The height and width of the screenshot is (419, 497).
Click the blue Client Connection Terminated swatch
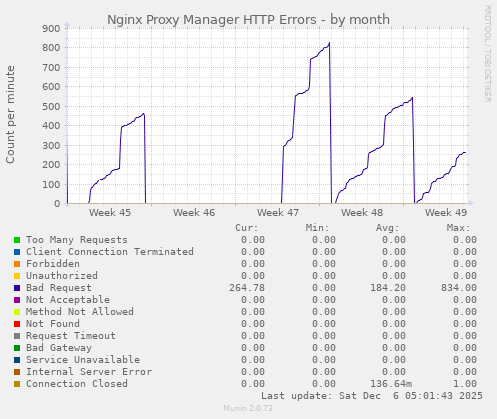[x=17, y=252]
